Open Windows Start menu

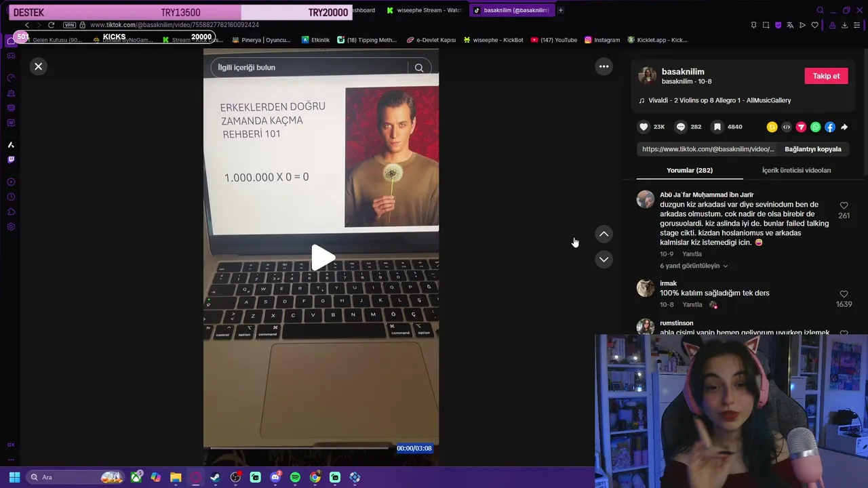point(14,477)
